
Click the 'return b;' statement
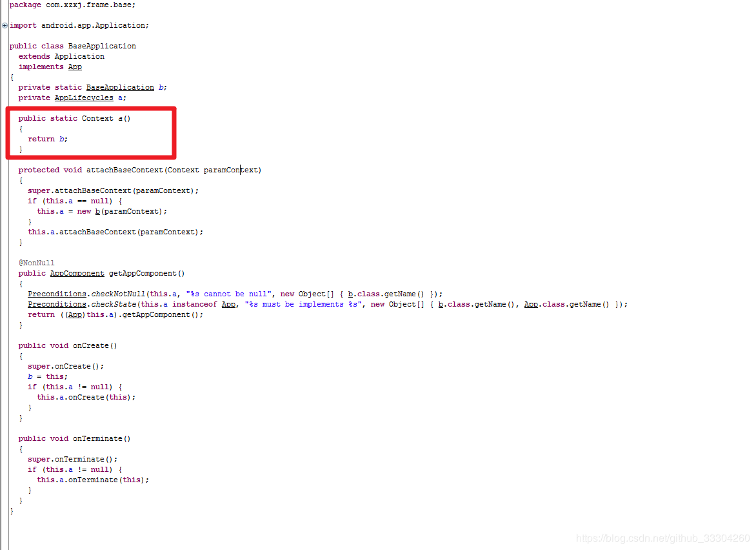coord(48,139)
